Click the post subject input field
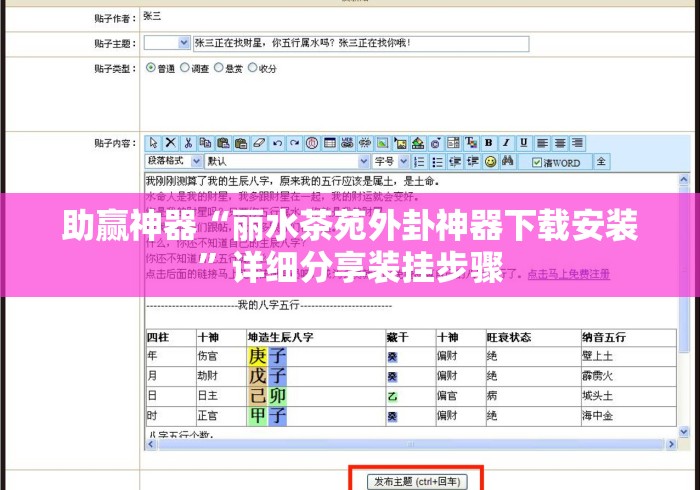Viewport: 700px width, 490px height. [361, 43]
